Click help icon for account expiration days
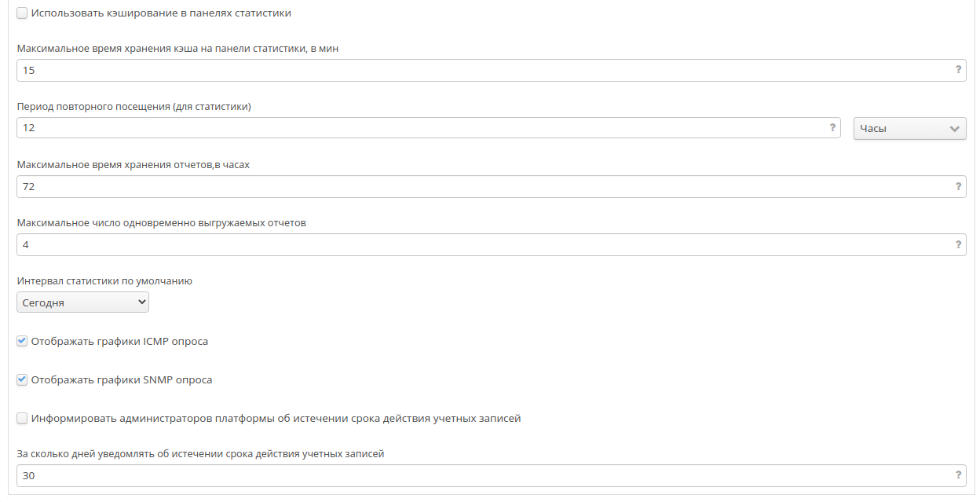980x502 pixels. (x=958, y=475)
